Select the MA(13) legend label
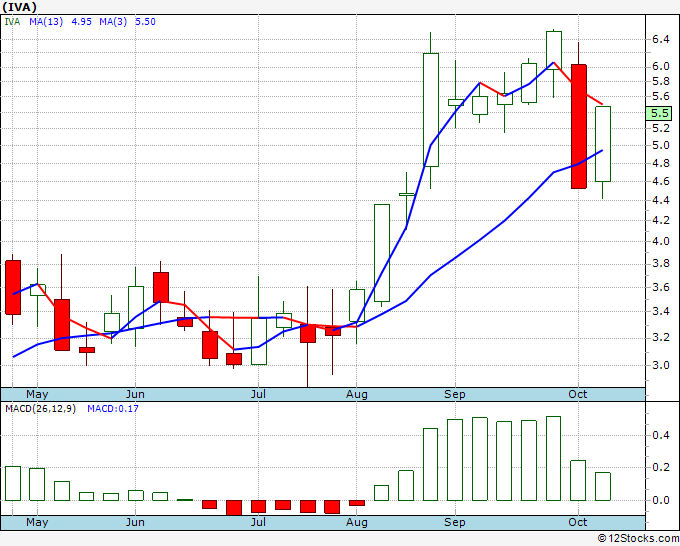The image size is (680, 546). 46,22
